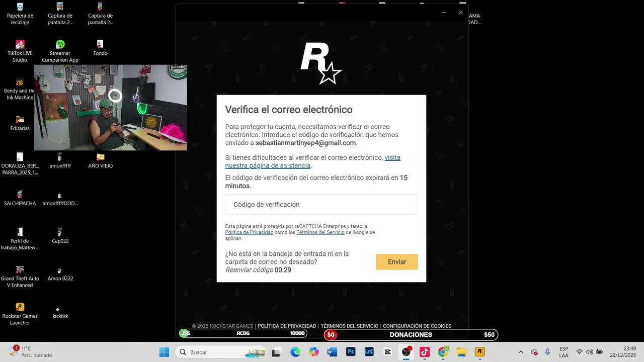Open CapCut from the taskbar
644x362 pixels.
387,352
